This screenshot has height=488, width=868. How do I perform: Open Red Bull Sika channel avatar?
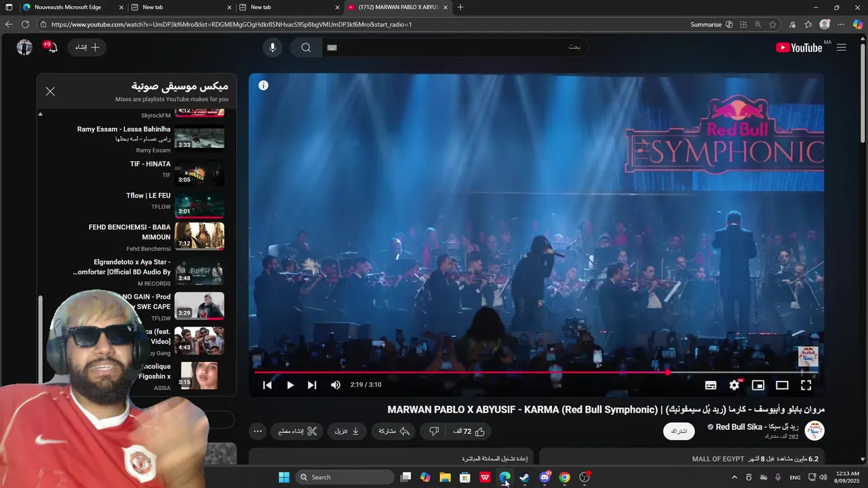[x=814, y=431]
